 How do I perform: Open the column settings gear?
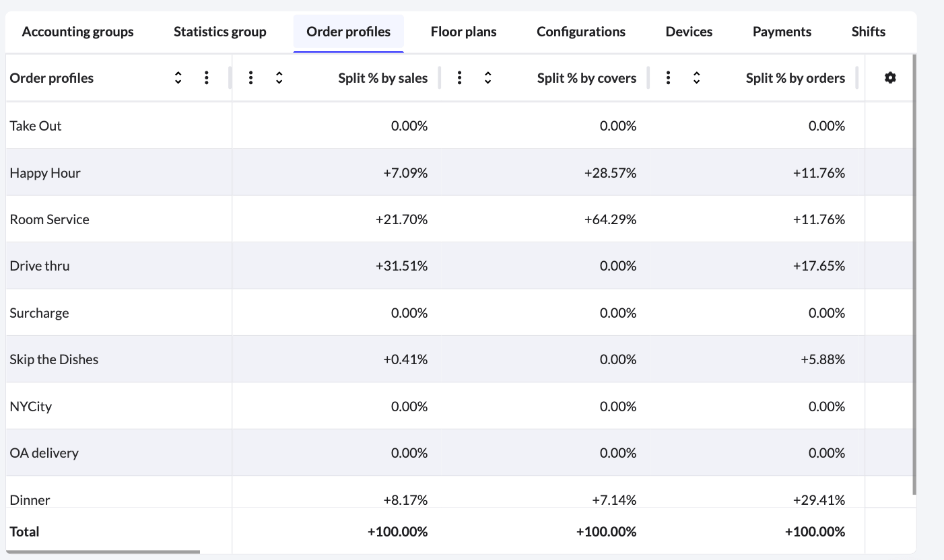coord(890,77)
